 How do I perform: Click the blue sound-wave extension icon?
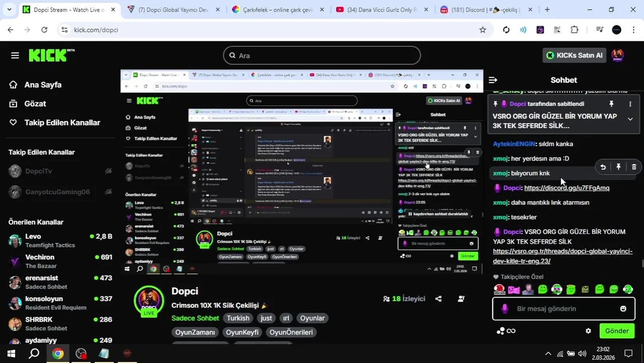click(523, 30)
